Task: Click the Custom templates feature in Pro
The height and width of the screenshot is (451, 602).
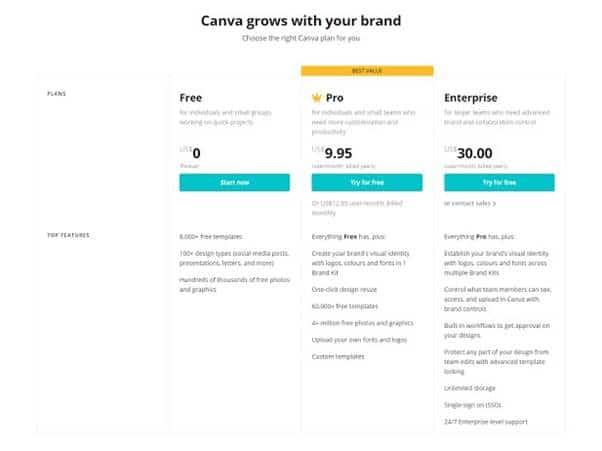Action: (338, 357)
